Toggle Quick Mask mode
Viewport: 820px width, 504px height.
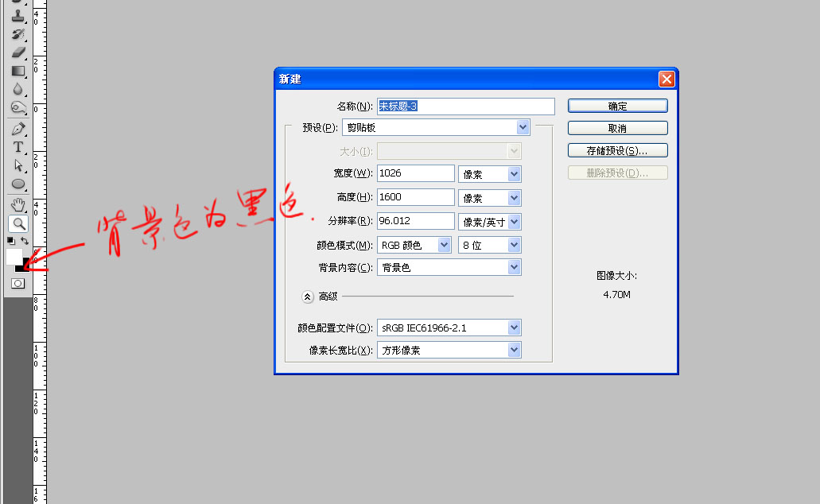(x=17, y=283)
